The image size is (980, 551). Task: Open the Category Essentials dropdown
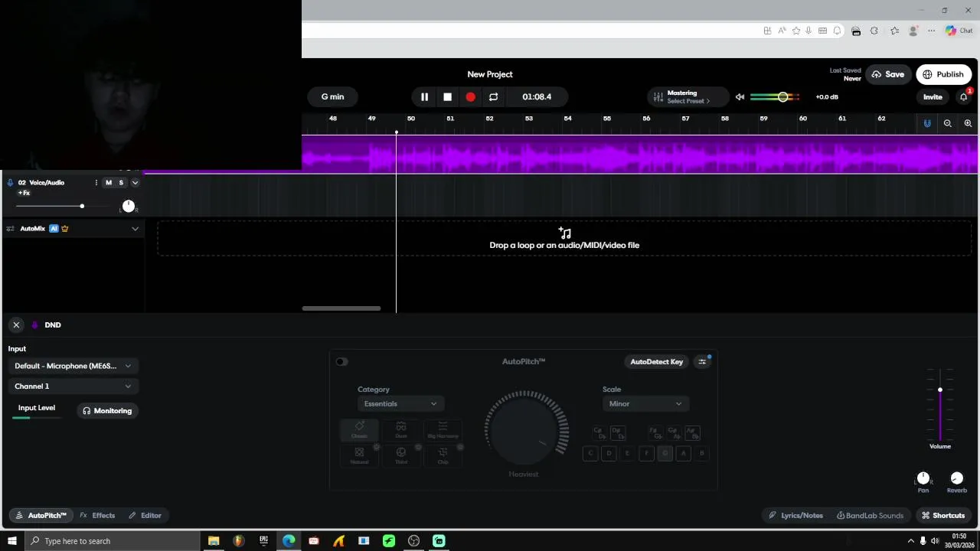(400, 404)
